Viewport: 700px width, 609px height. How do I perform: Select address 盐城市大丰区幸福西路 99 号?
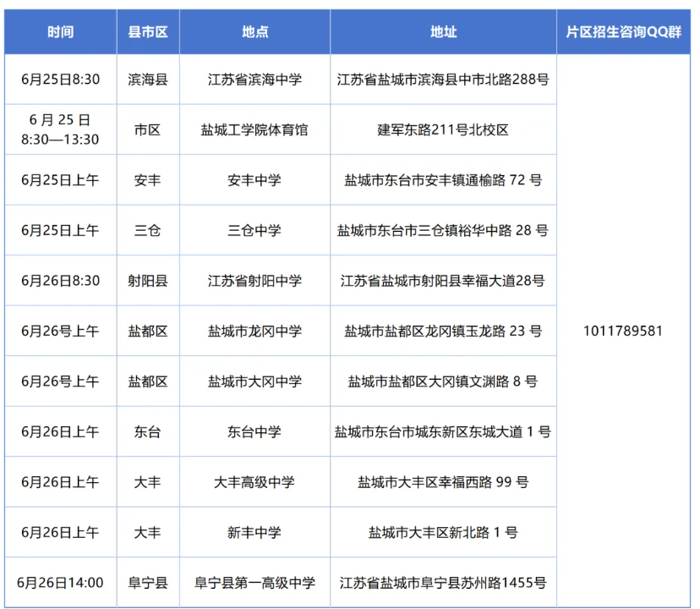[x=443, y=482]
